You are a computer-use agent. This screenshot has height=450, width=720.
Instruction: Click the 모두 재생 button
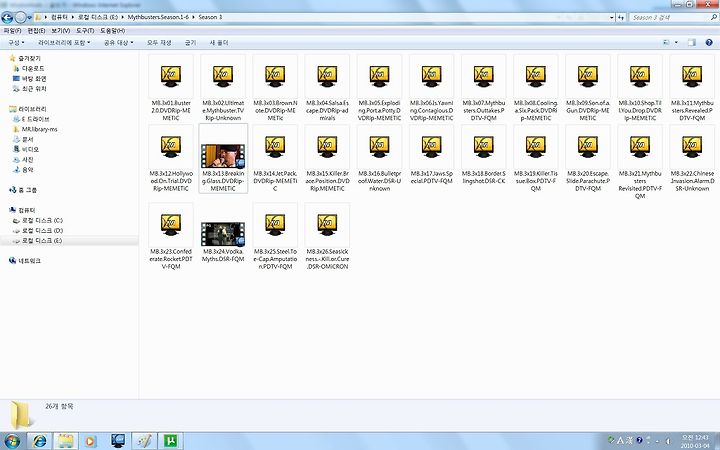click(159, 43)
